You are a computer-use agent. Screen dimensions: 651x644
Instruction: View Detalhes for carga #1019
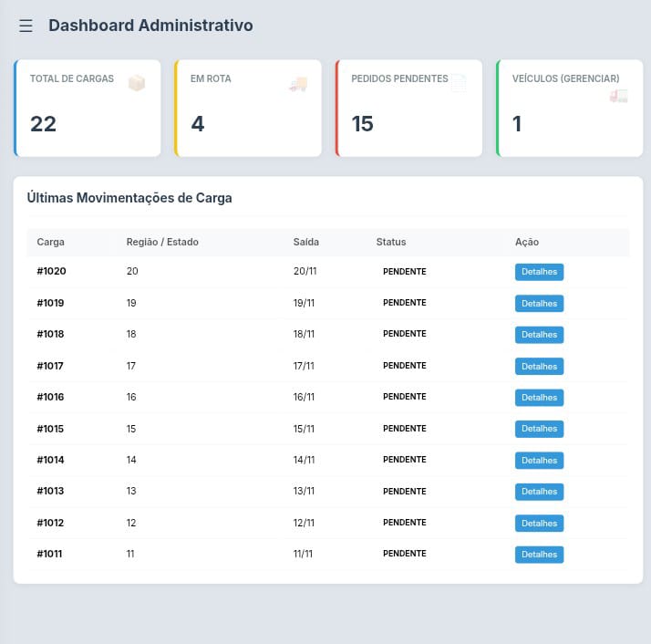539,303
